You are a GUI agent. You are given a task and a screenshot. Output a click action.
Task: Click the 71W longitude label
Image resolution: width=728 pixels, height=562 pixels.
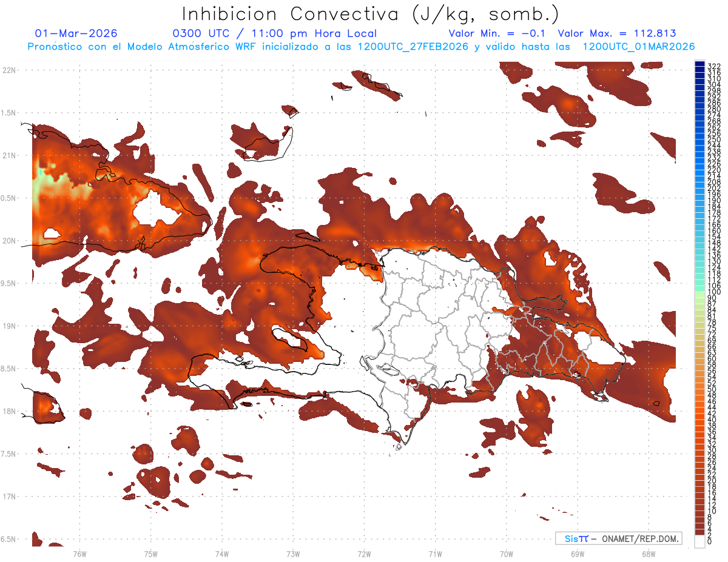[435, 554]
